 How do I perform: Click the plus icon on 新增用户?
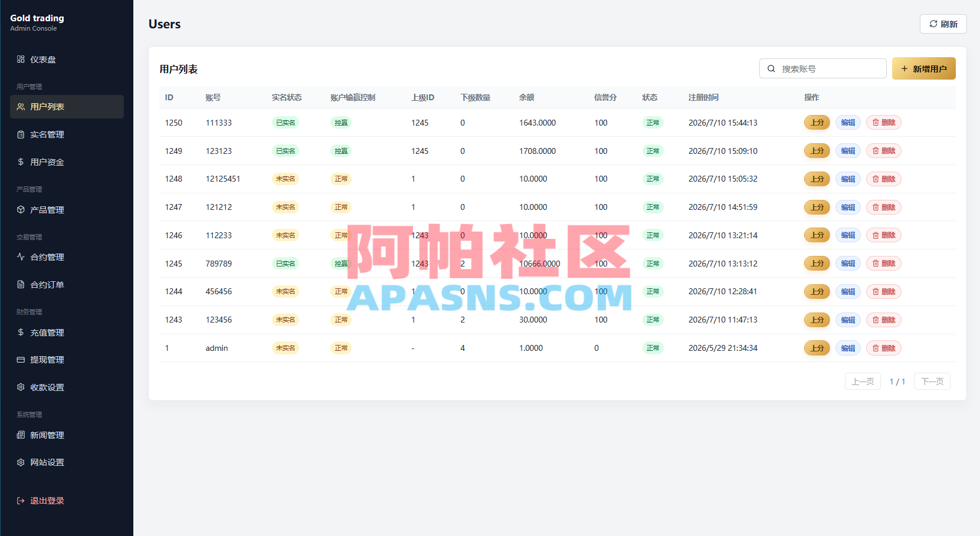click(904, 69)
